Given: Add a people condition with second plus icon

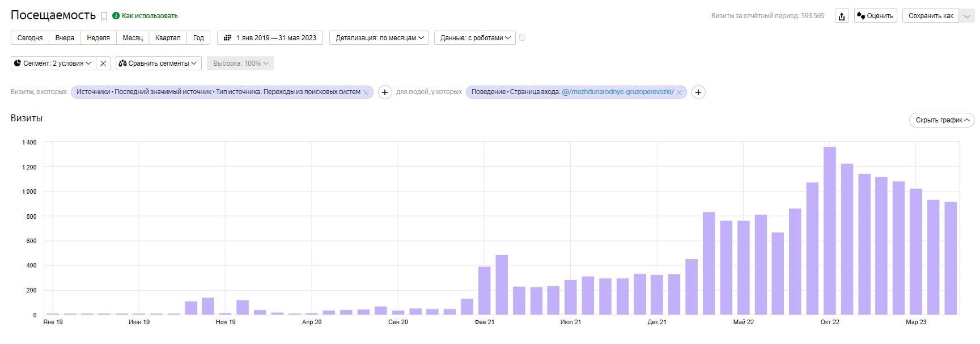Looking at the screenshot, I should tap(698, 92).
